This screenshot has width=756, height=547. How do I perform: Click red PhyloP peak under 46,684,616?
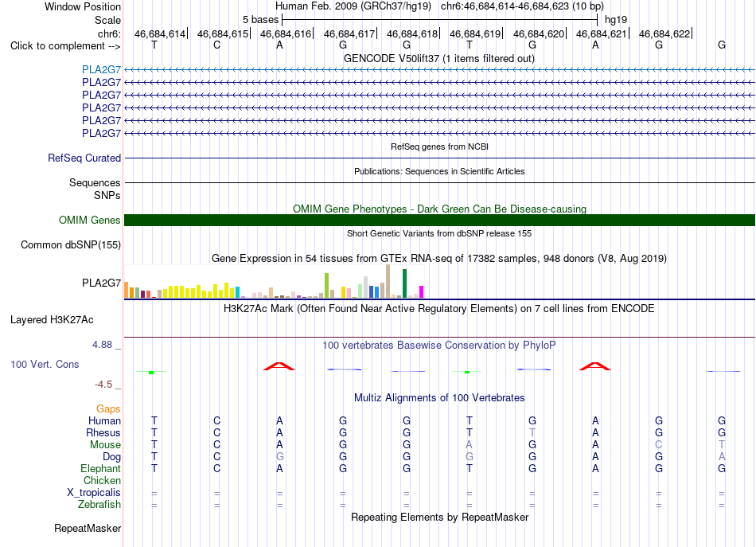pyautogui.click(x=279, y=366)
